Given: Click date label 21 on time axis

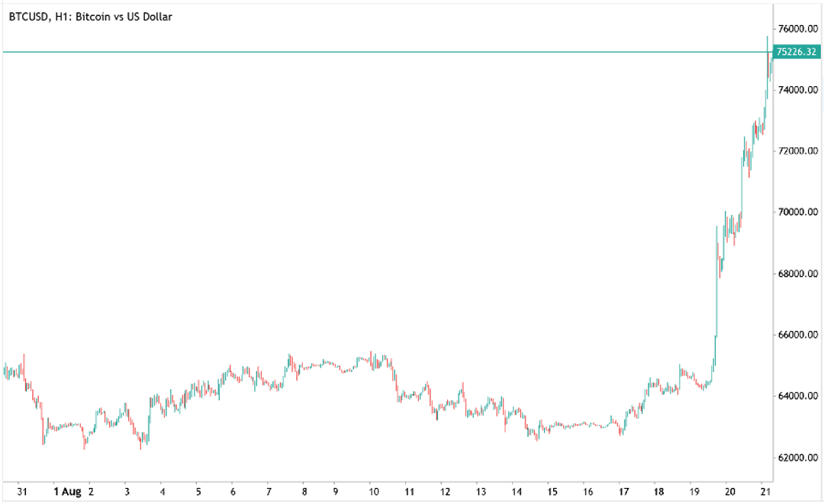Looking at the screenshot, I should [x=766, y=492].
